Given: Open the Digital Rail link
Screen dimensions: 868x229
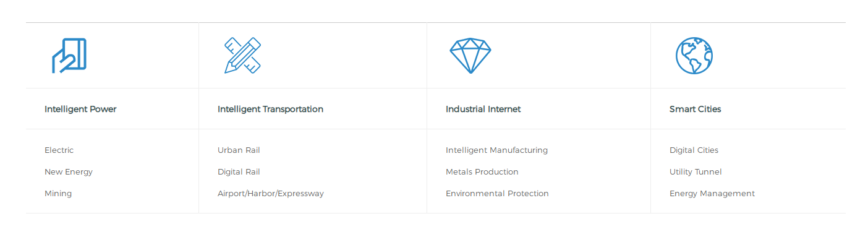Looking at the screenshot, I should (239, 172).
